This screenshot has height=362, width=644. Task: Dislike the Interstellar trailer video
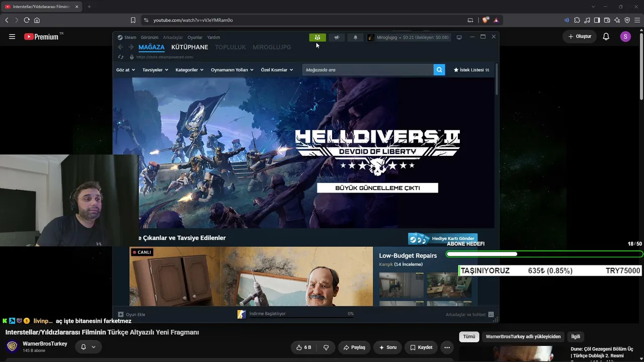click(x=326, y=347)
